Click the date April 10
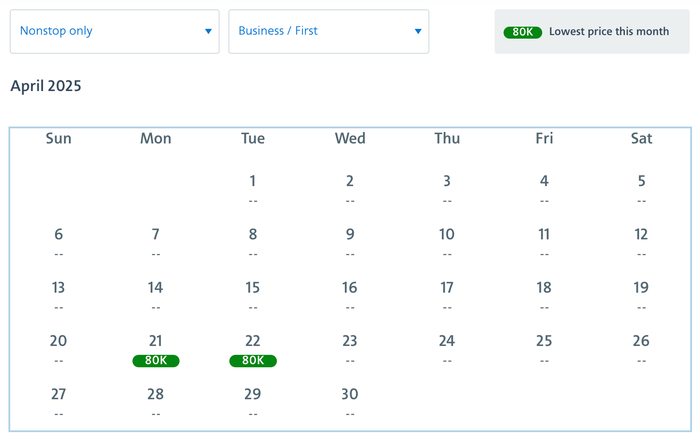This screenshot has width=700, height=433. point(447,234)
